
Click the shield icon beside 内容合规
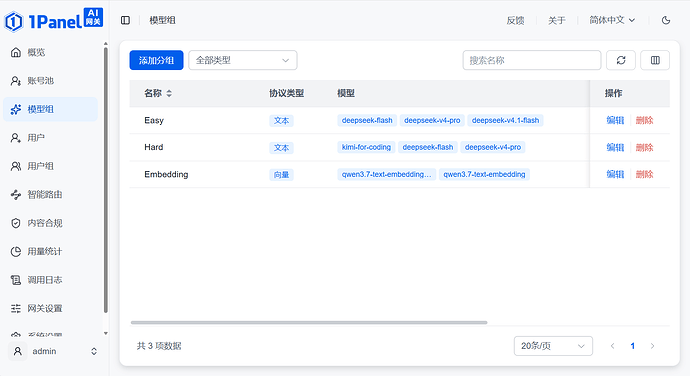pos(16,223)
